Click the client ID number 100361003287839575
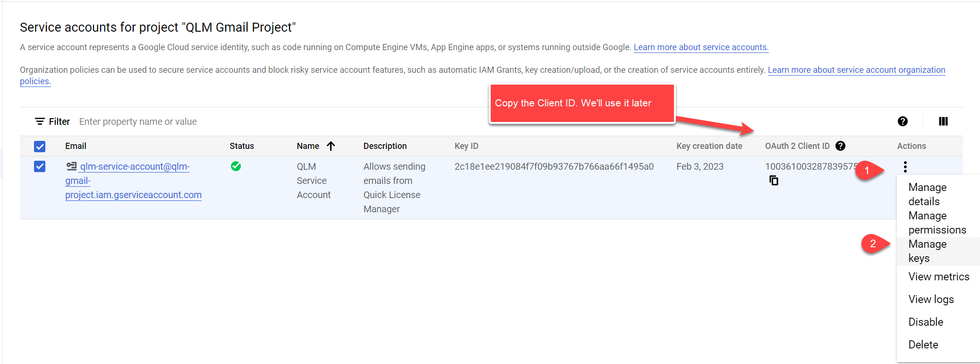980x364 pixels. point(811,166)
